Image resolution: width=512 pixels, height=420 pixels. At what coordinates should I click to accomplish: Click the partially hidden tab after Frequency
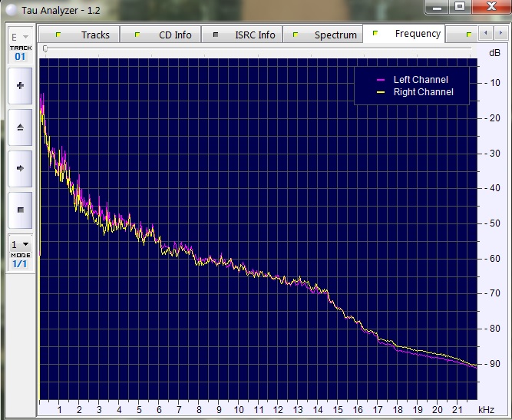(x=461, y=35)
